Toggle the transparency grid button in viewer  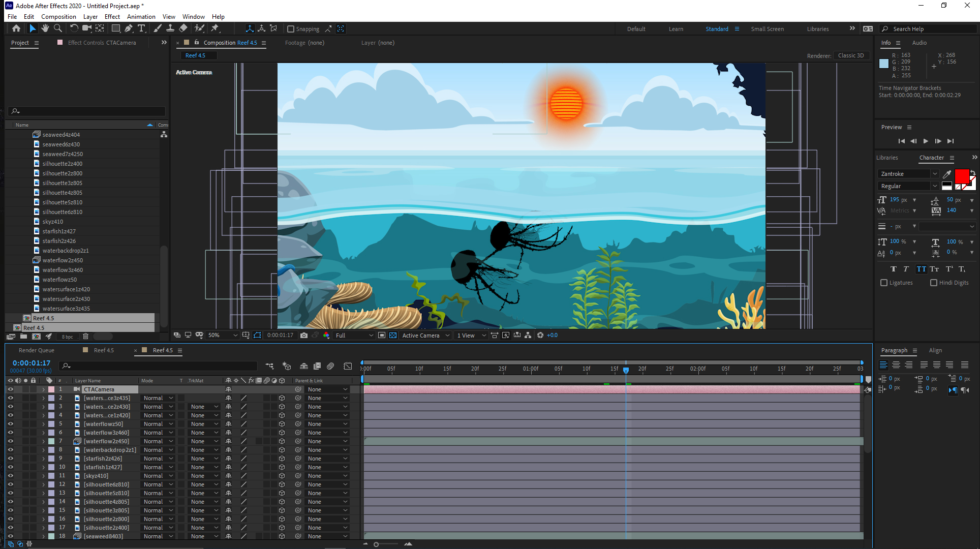393,335
